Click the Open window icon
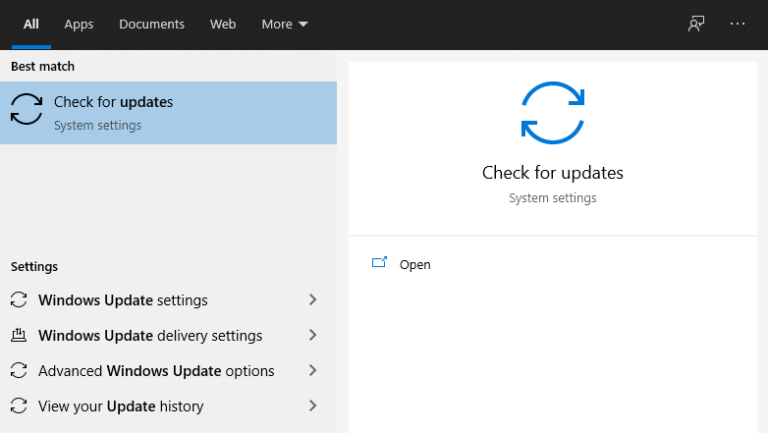 tap(379, 263)
